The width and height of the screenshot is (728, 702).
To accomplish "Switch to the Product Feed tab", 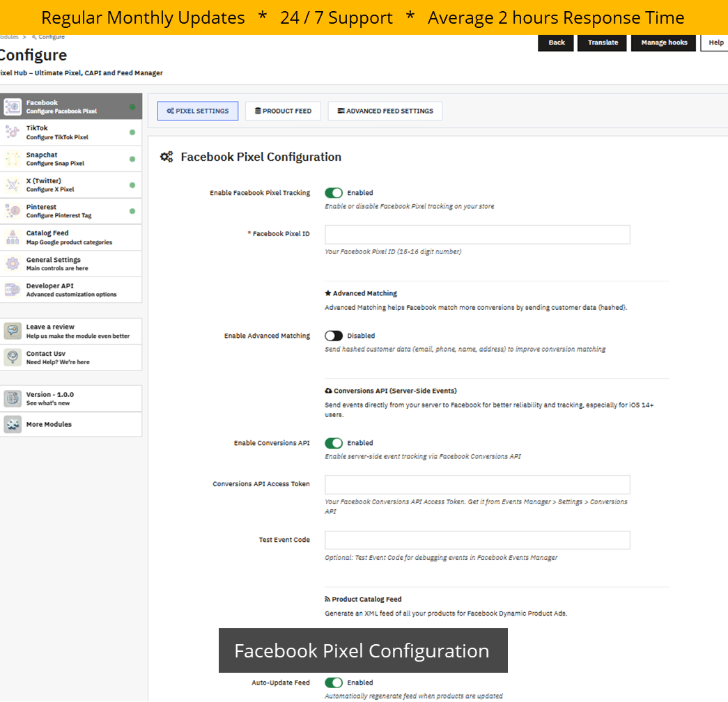I will (284, 111).
